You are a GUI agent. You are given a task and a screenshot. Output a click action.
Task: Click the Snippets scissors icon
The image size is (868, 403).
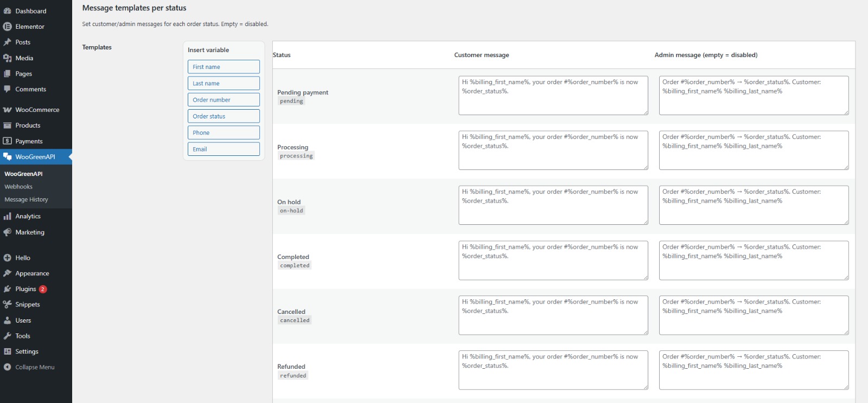[7, 305]
